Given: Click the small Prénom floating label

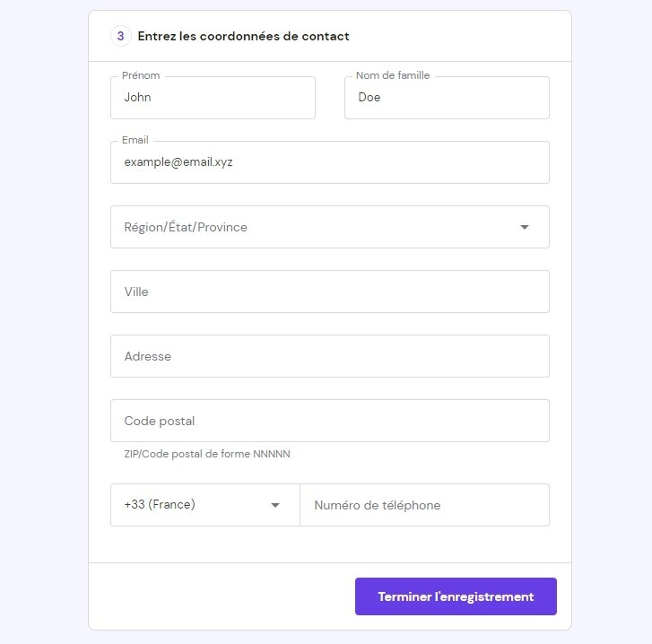Looking at the screenshot, I should point(141,76).
